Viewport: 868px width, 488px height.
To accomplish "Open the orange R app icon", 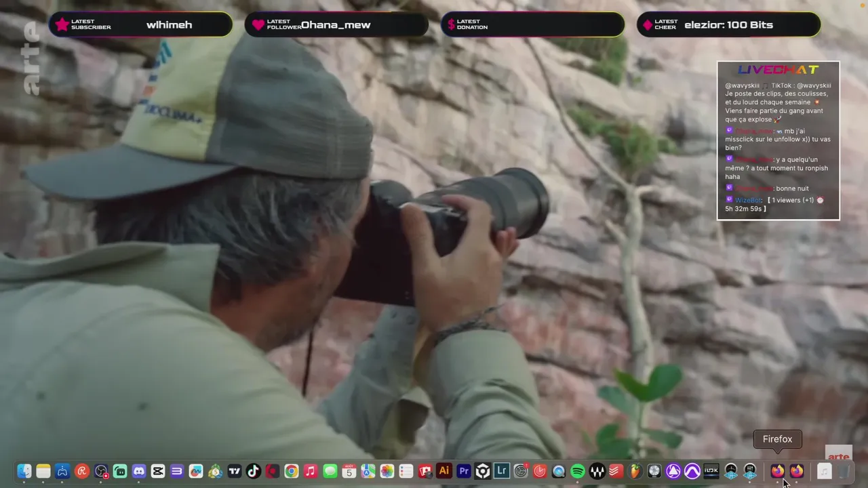I will coord(82,471).
